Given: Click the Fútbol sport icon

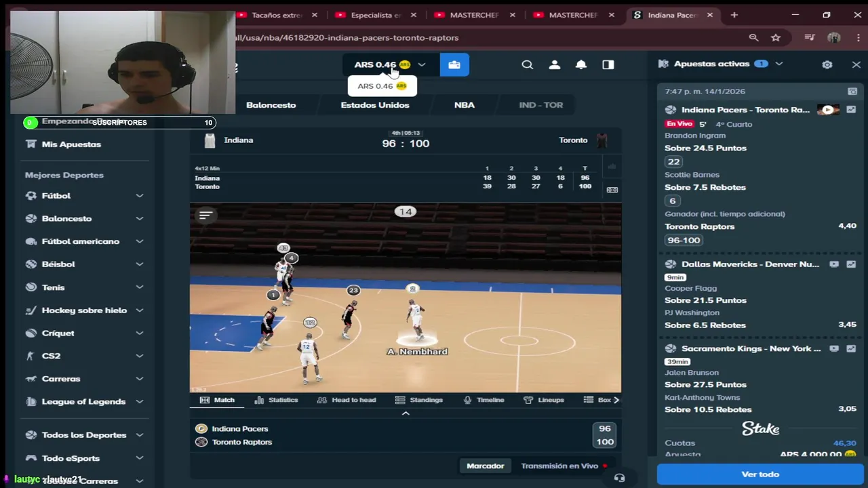Looking at the screenshot, I should (31, 195).
